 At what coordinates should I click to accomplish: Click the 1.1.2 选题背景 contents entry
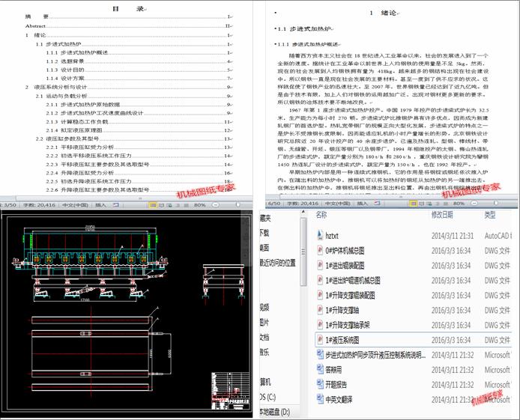pos(139,61)
